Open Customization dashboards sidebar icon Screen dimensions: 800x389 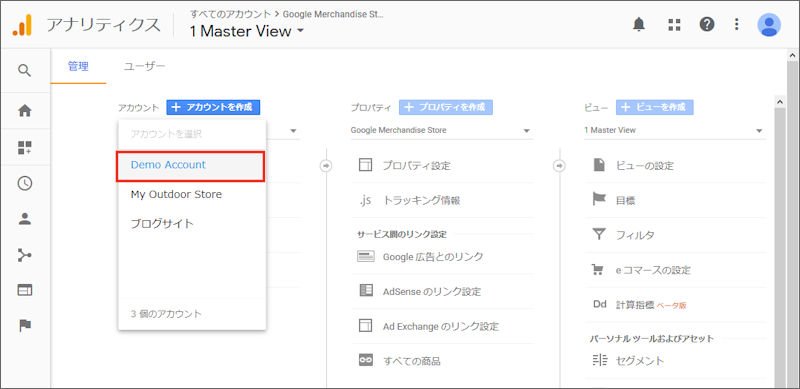click(24, 148)
